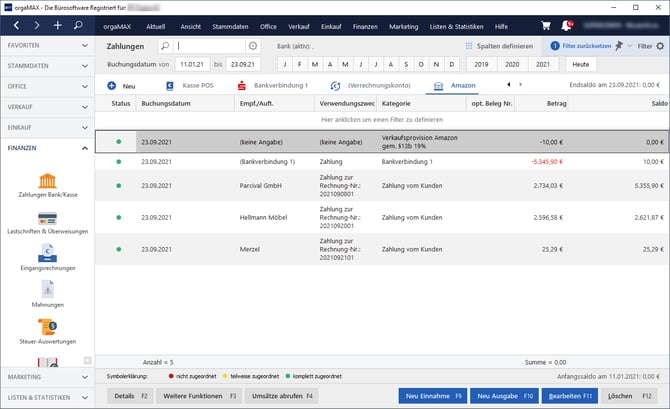
Task: Sort by Buchungsdatum column header
Action: 185,103
